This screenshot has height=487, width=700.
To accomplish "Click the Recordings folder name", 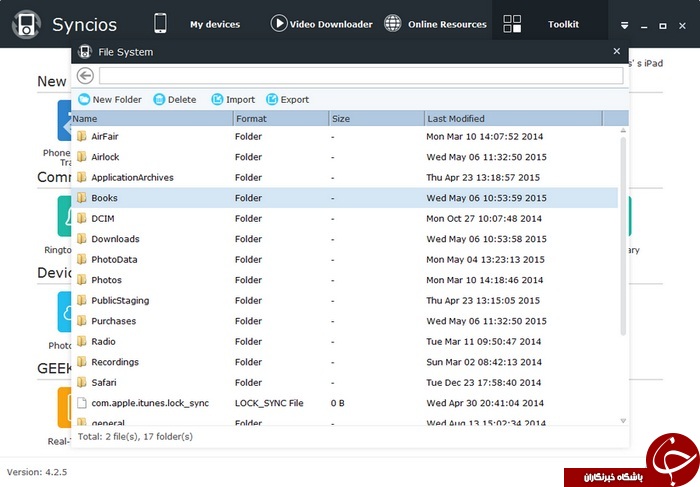I will pyautogui.click(x=115, y=362).
